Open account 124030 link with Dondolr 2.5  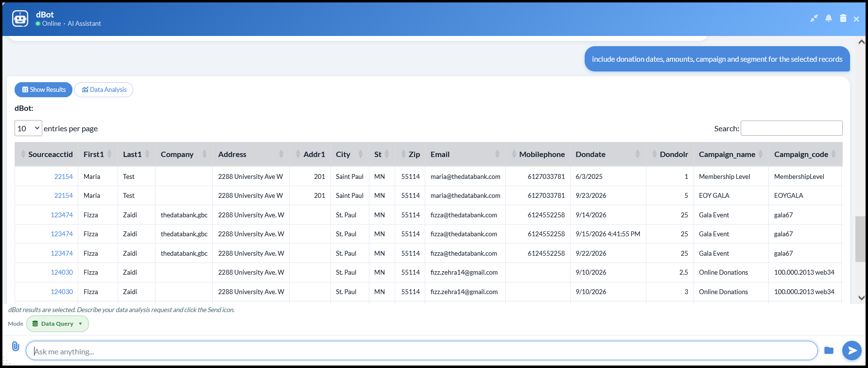[62, 272]
